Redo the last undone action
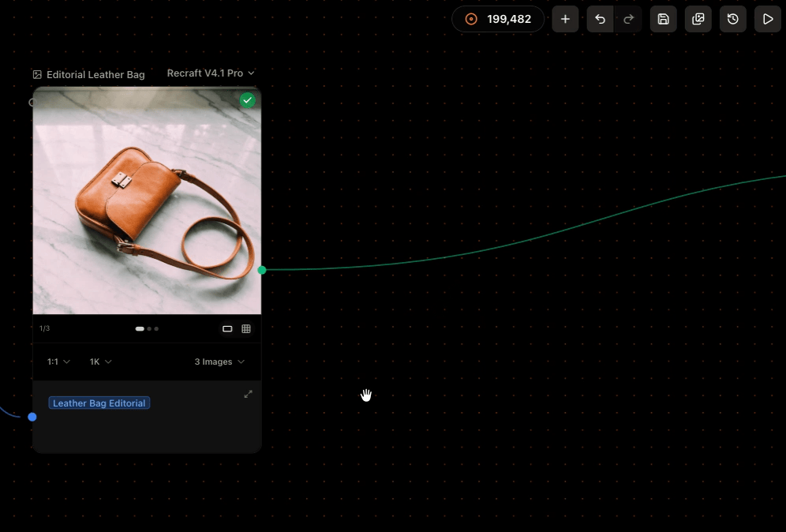This screenshot has width=786, height=532. pyautogui.click(x=628, y=19)
